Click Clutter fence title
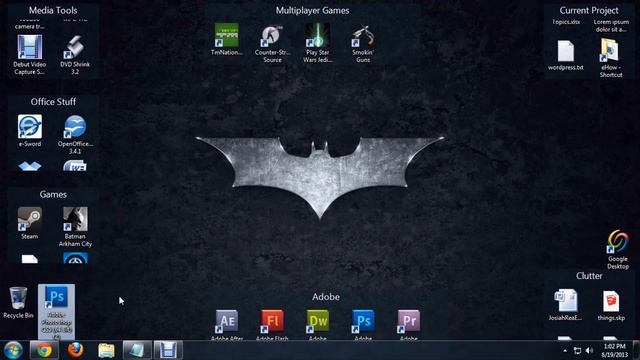Image resolution: width=640 pixels, height=360 pixels. click(589, 276)
